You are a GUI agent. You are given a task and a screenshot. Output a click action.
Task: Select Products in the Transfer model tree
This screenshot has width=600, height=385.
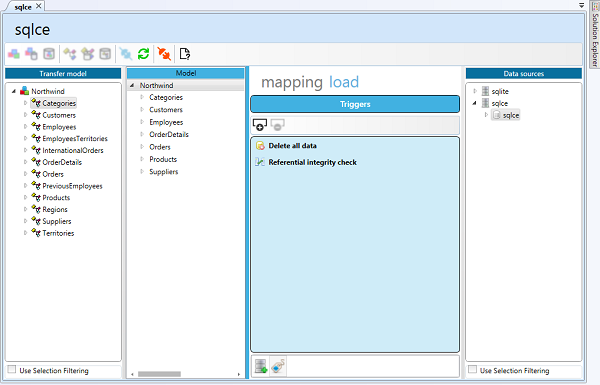[x=56, y=197]
